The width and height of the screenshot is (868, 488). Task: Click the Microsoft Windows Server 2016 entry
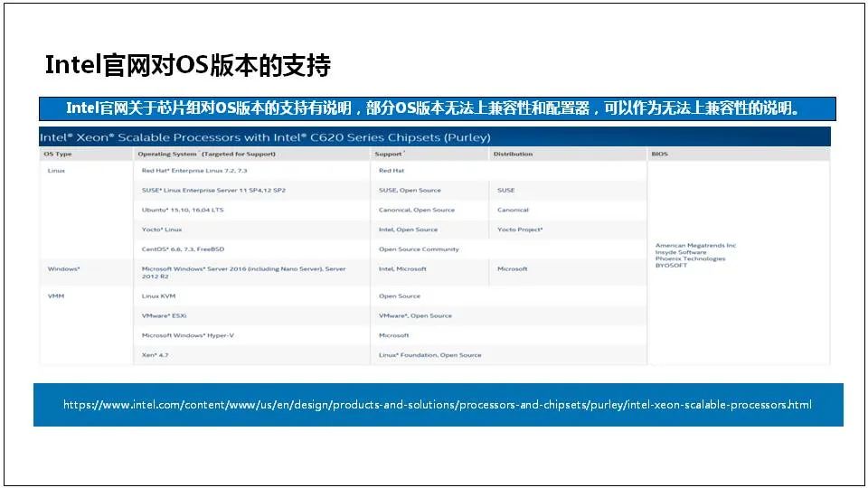tap(243, 272)
